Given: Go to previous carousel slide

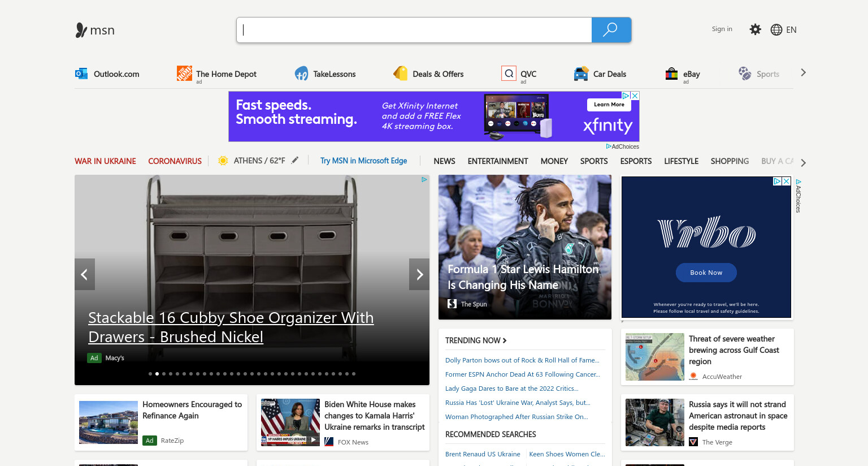Looking at the screenshot, I should pos(85,274).
